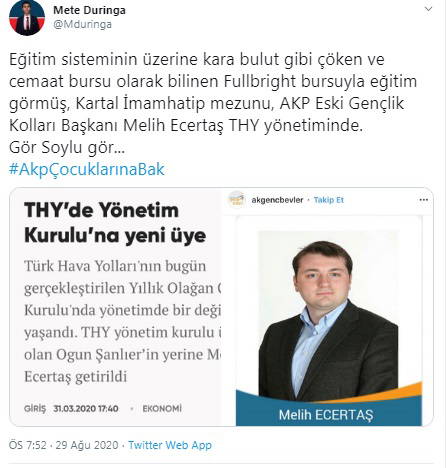Screen dimensions: 447x468
Task: Open the tweet options chevron
Action: coord(428,9)
